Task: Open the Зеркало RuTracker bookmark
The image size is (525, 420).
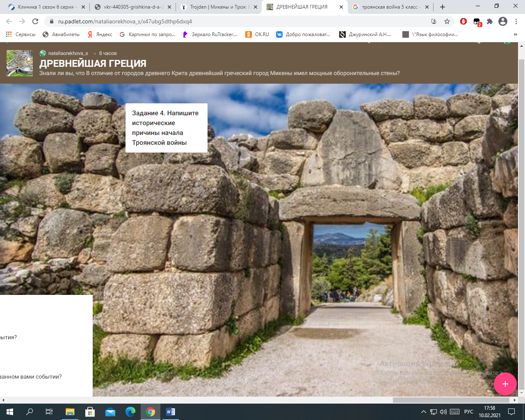Action: [210, 34]
